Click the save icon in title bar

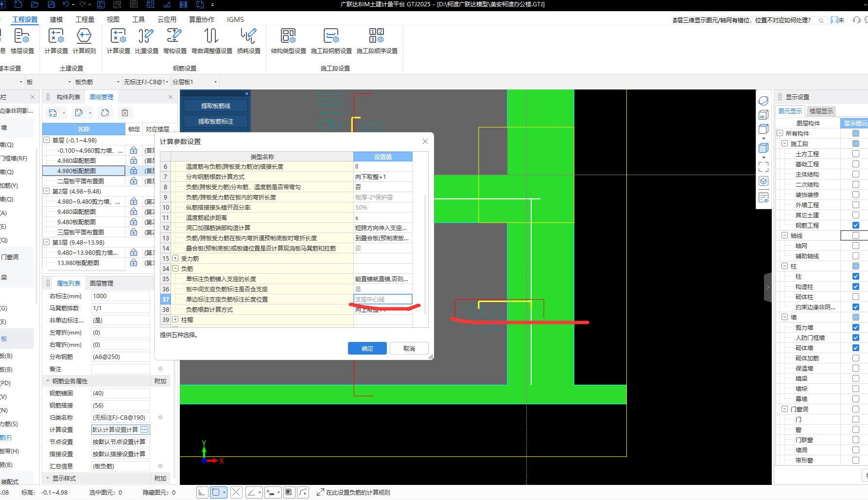pyautogui.click(x=52, y=4)
